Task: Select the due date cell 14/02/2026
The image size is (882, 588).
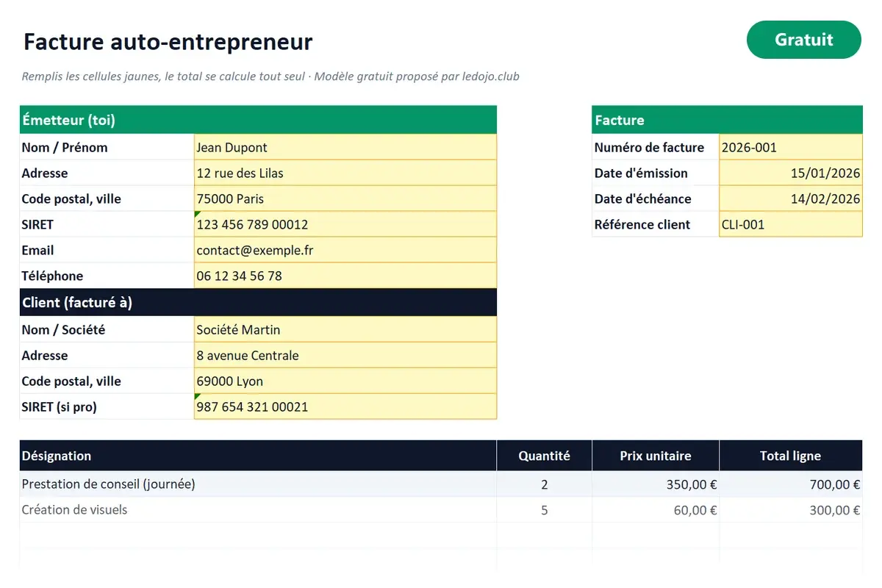Action: (x=791, y=198)
